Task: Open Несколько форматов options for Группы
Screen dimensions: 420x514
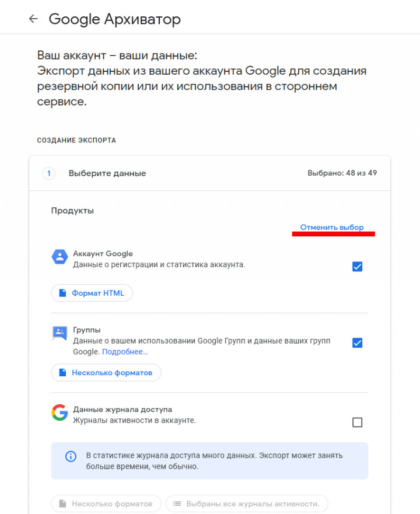Action: pos(106,372)
